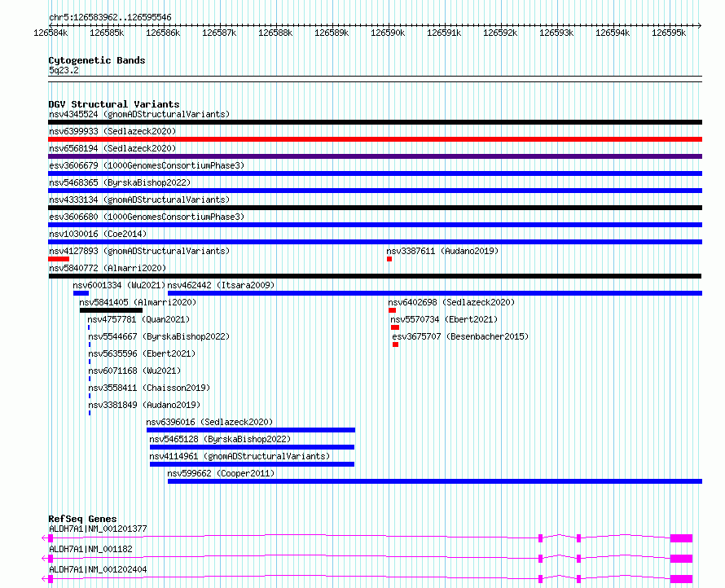
Task: Click the esv3675707 (Besenbacher2015) label
Action: point(460,336)
